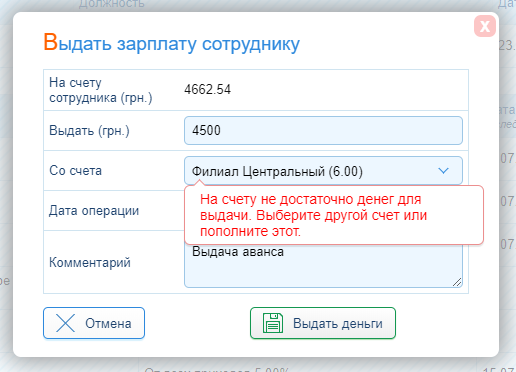Viewport: 516px width, 372px height.
Task: Close the salary dialog with the X button
Action: click(x=485, y=26)
